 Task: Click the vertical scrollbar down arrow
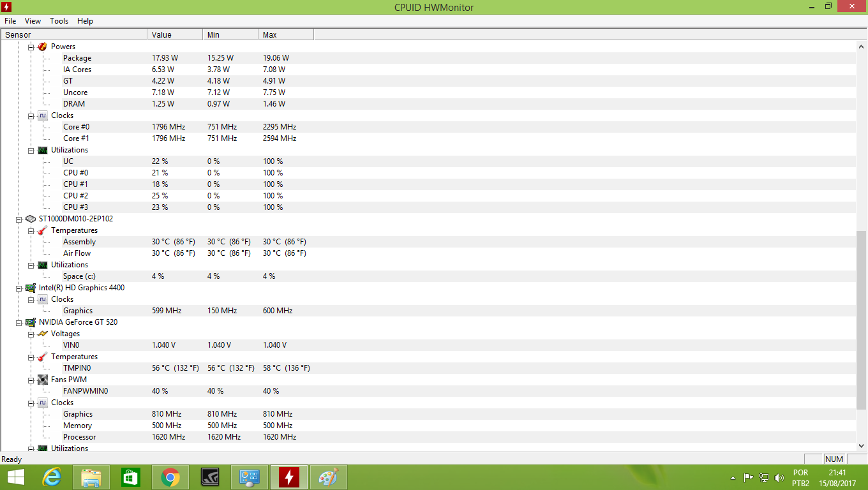tap(861, 446)
